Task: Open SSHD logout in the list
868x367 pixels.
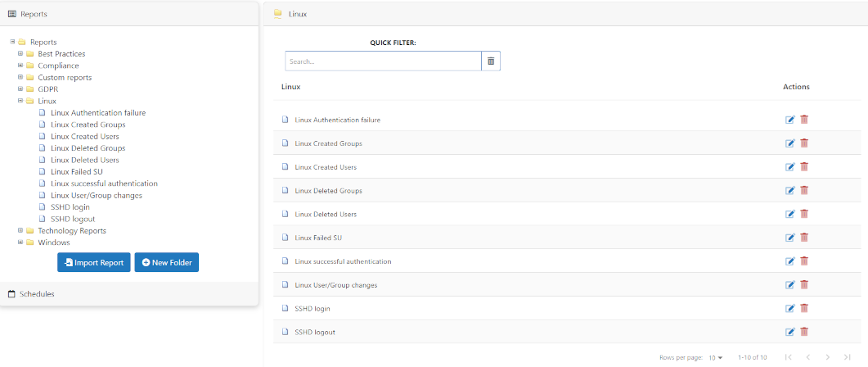Action: [315, 332]
